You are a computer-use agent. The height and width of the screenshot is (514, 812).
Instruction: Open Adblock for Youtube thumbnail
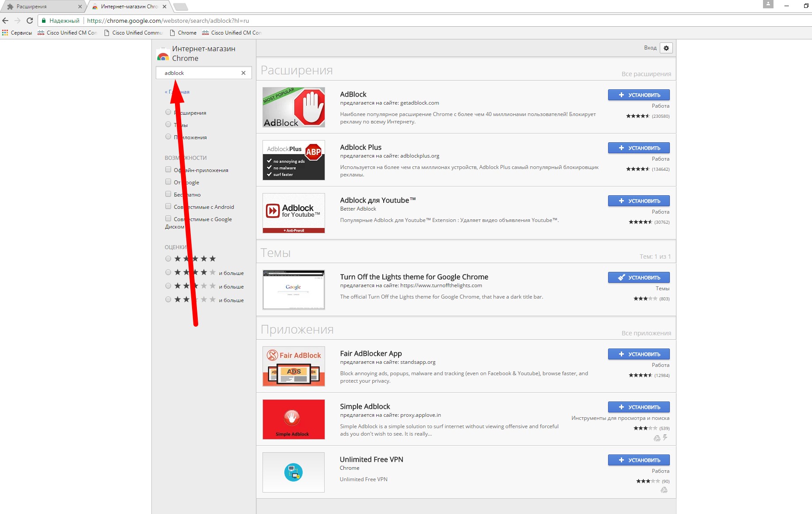pyautogui.click(x=294, y=213)
